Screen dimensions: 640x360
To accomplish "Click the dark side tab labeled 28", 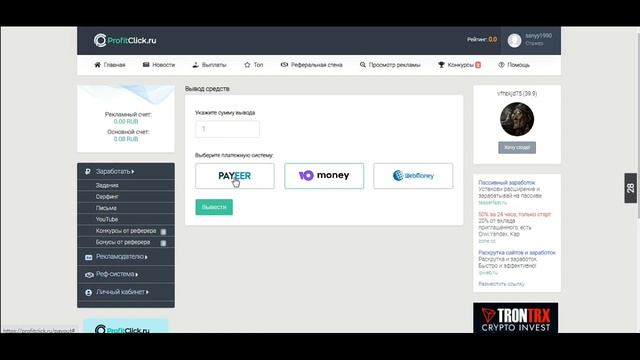I will (x=631, y=188).
